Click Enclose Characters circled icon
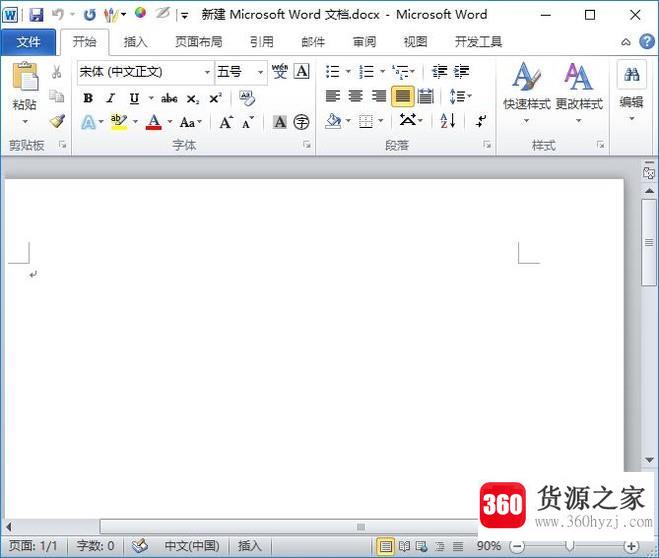 301,122
